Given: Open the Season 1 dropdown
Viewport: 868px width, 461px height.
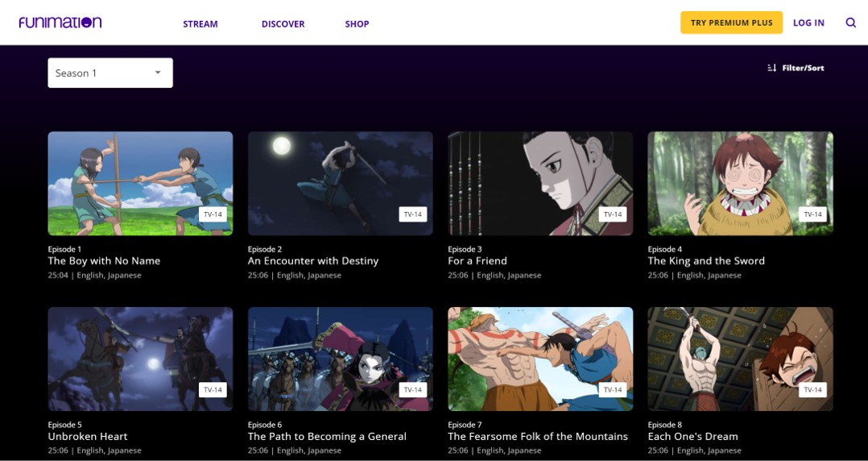Looking at the screenshot, I should tap(110, 73).
